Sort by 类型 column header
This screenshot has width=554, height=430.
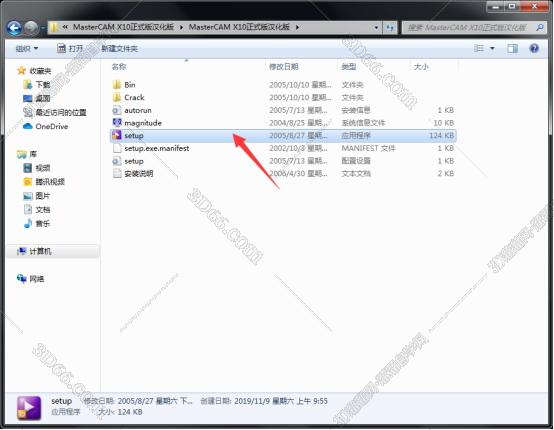pos(349,66)
